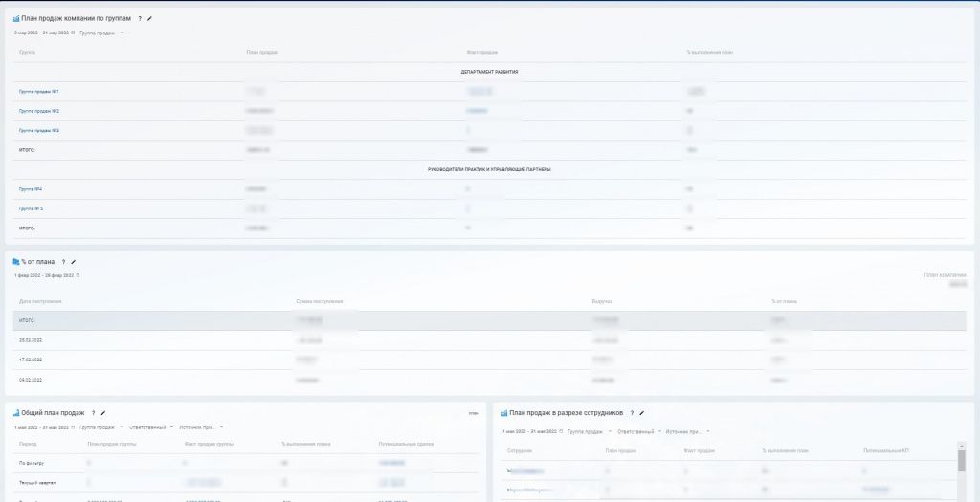Click the employees table vertical scrollbar
The height and width of the screenshot is (502, 980).
pos(962,463)
